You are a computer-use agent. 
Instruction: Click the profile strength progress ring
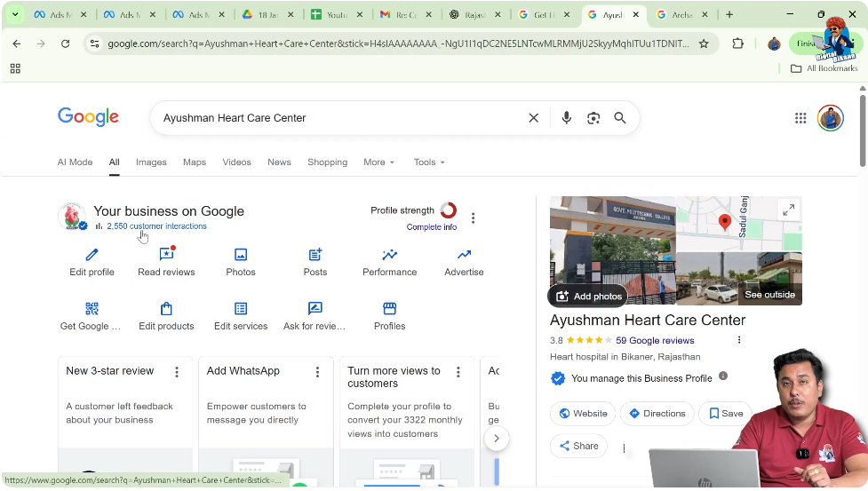pyautogui.click(x=449, y=210)
